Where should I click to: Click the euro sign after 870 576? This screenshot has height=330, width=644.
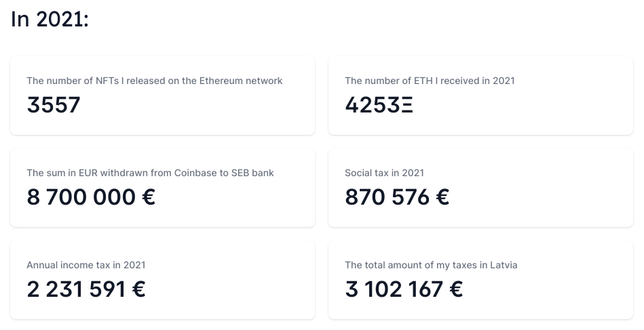pyautogui.click(x=442, y=197)
